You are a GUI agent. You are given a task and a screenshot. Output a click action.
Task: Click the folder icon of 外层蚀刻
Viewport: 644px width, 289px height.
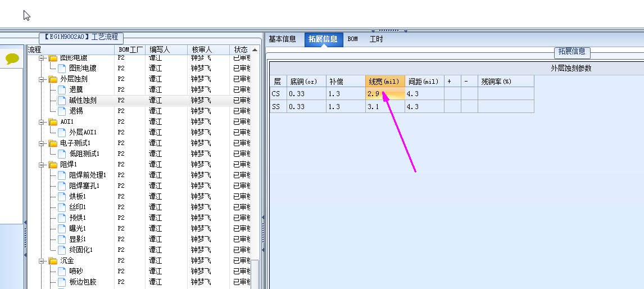pos(53,79)
